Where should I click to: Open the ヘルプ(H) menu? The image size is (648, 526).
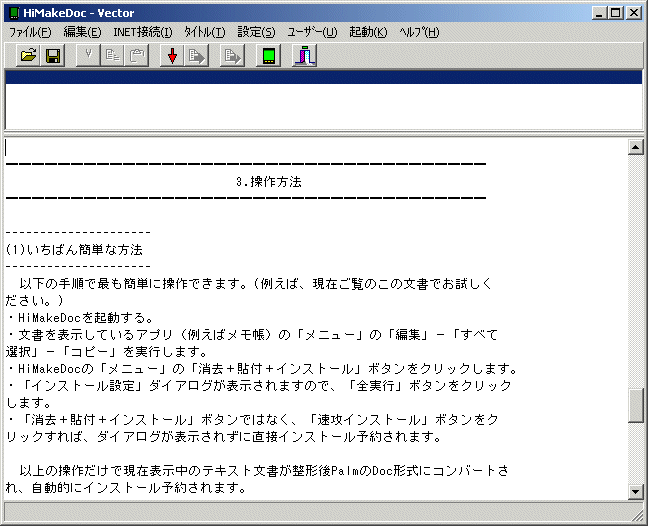tap(419, 32)
